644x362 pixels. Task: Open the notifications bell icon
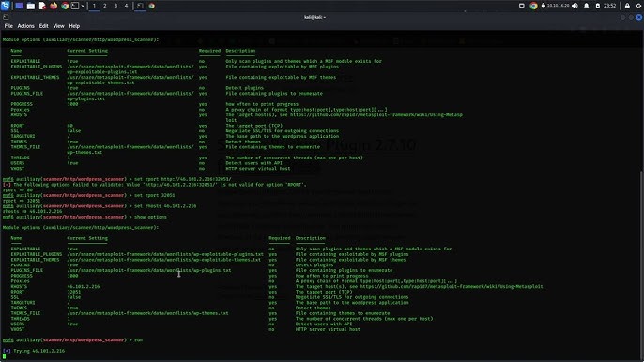(x=587, y=6)
